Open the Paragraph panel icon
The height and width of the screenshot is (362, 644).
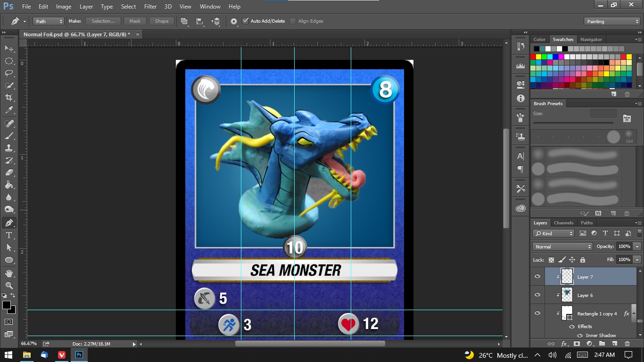pyautogui.click(x=520, y=169)
